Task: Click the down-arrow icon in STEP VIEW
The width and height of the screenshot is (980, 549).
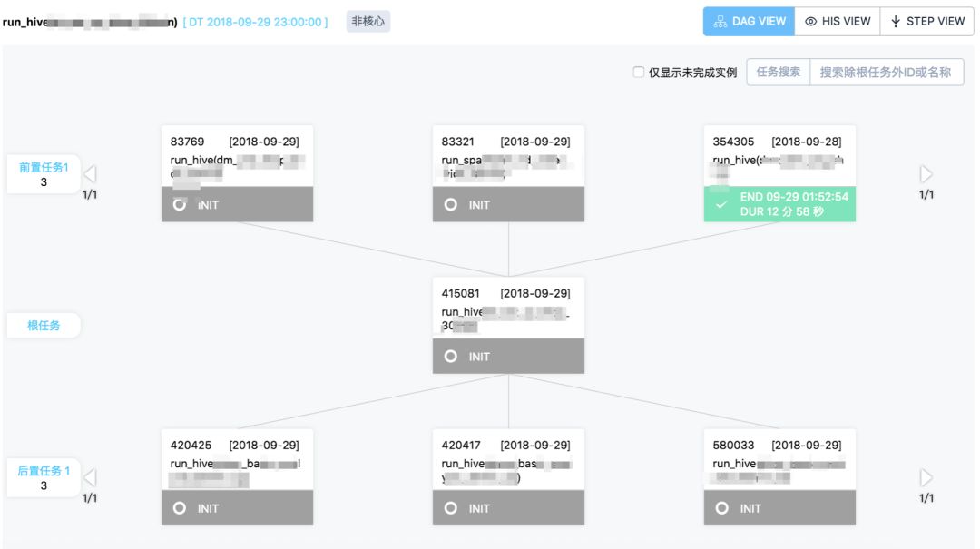Action: [896, 22]
